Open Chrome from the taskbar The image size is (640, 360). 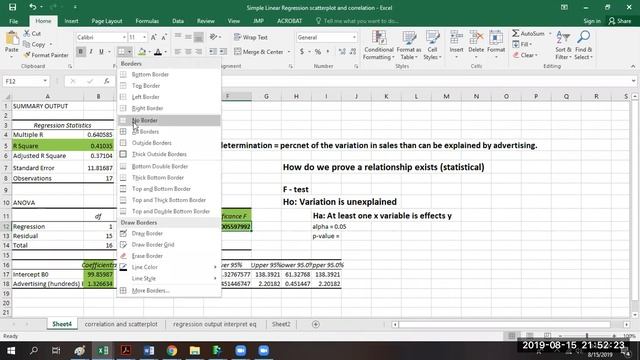[172, 351]
